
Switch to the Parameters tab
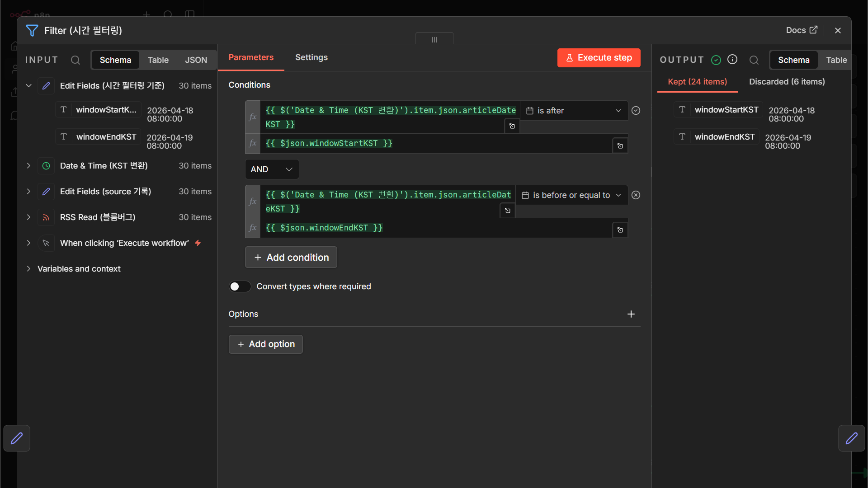pyautogui.click(x=251, y=57)
